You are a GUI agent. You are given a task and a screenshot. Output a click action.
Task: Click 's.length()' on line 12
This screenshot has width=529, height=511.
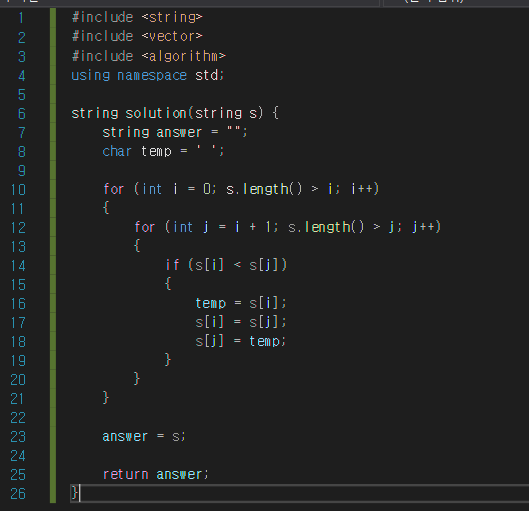(326, 227)
